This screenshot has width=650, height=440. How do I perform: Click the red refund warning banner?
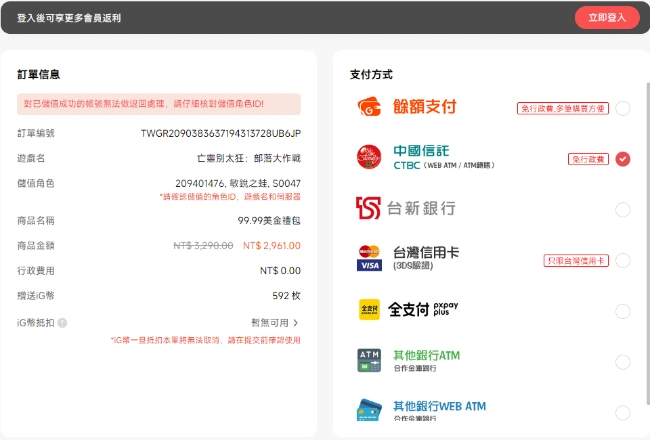pos(159,104)
